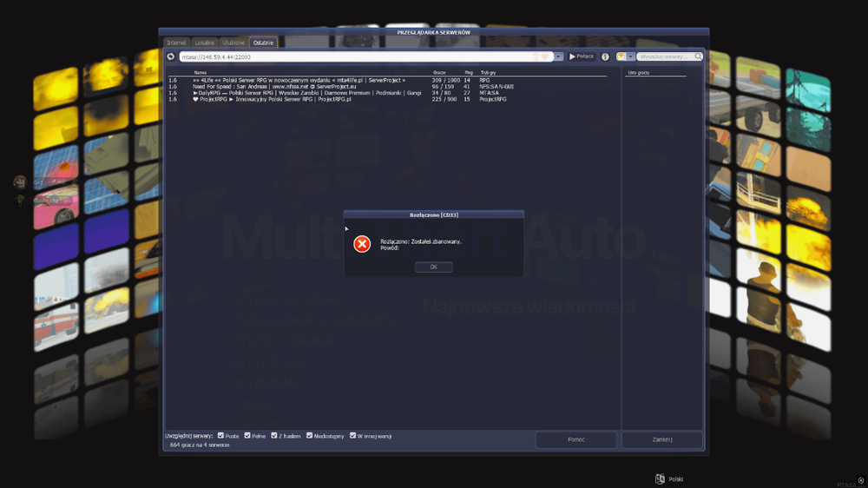Sort servers by the Tryb gry column header
This screenshot has height=488, width=868.
488,73
